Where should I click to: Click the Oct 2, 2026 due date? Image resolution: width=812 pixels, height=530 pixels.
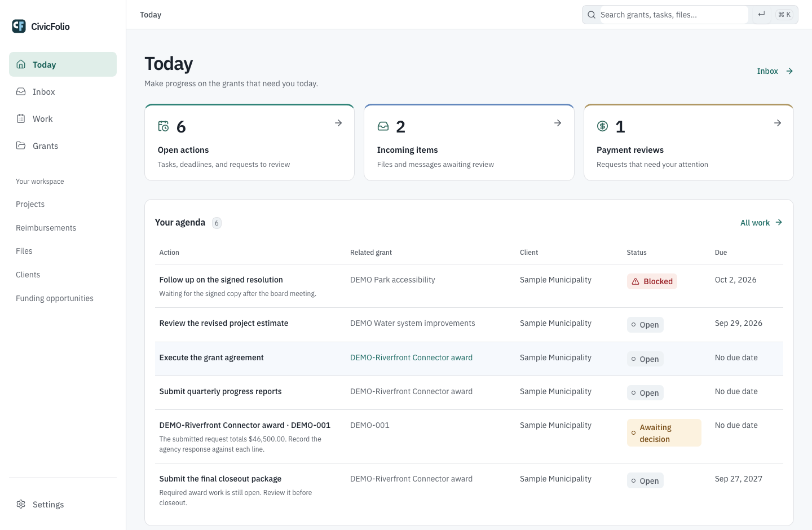click(735, 280)
